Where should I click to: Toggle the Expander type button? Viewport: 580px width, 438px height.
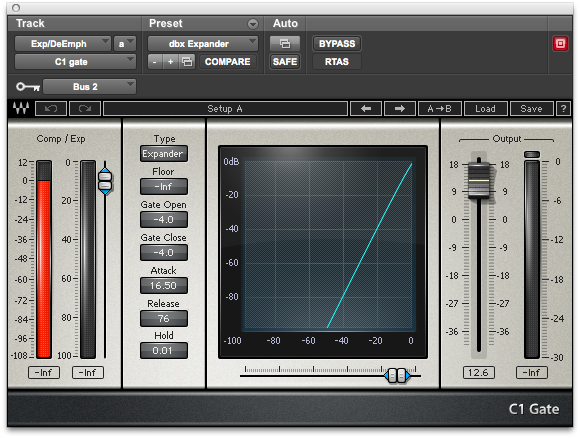[x=163, y=154]
